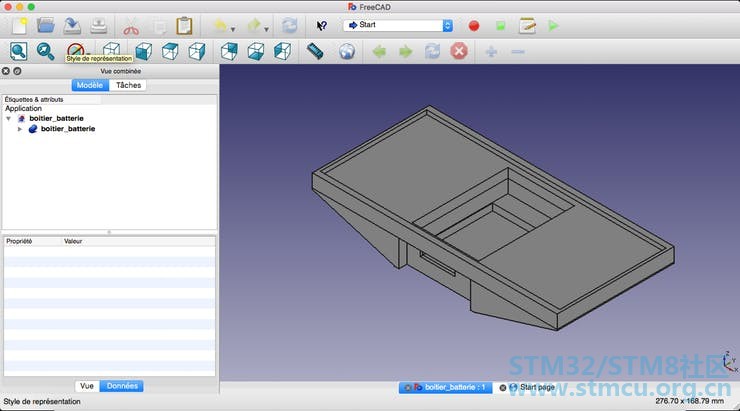Image resolution: width=740 pixels, height=411 pixels.
Task: Close the boitier_batterie : 1 tab
Action: pyautogui.click(x=408, y=388)
